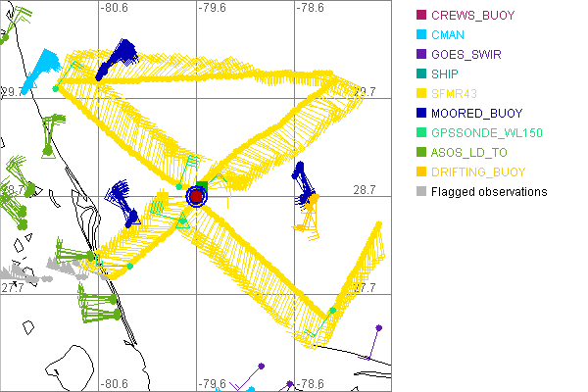Click the 28.7 latitude label on right edge

click(x=365, y=190)
